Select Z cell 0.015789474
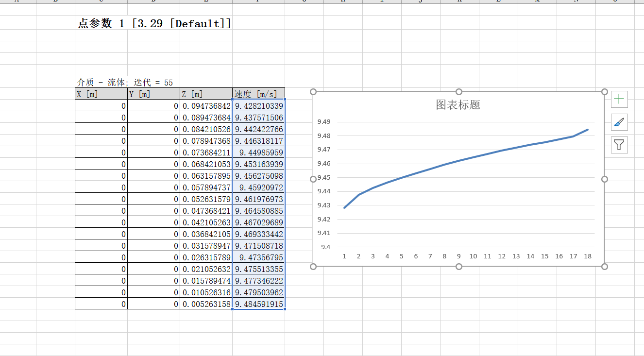Viewport: 644px width, 356px height. coord(206,281)
